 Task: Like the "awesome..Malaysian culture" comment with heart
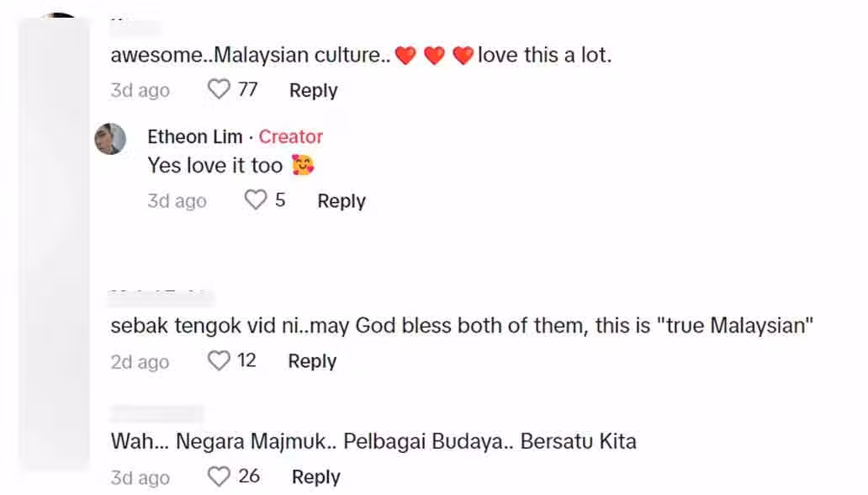click(x=219, y=89)
